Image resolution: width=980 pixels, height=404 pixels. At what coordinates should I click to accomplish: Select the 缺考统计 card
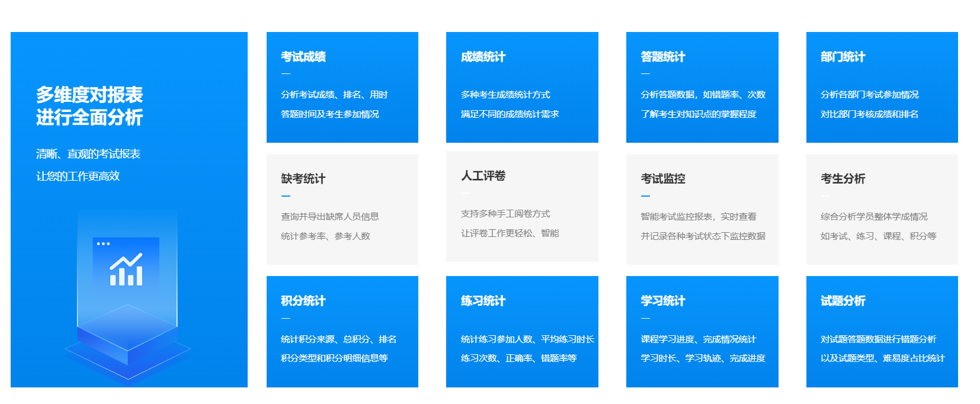[x=342, y=209]
